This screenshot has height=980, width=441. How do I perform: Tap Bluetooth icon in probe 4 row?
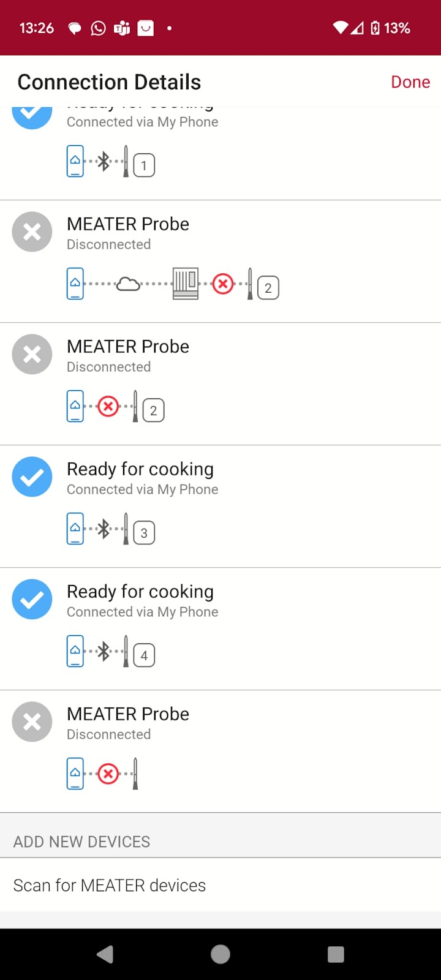click(x=104, y=651)
